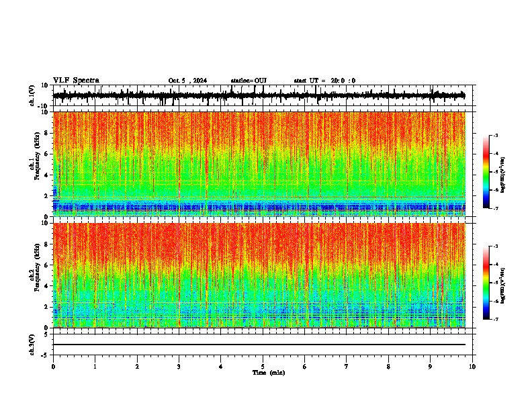Screen dimensions: 532x411
Task: Select the "start UT = 20:0 :0" text
Action: pos(324,81)
